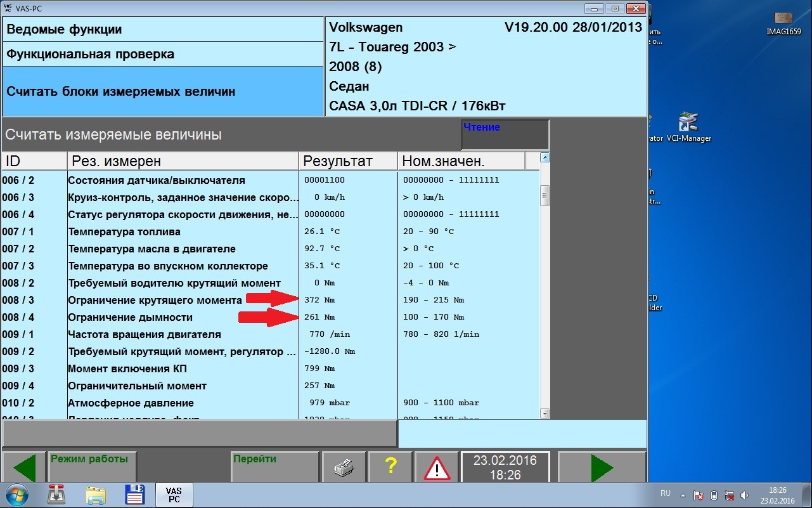Click the Чтение status button
812x508 pixels.
(x=505, y=134)
